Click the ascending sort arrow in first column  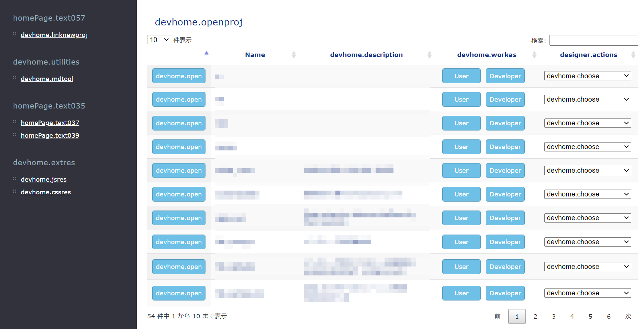pos(207,53)
